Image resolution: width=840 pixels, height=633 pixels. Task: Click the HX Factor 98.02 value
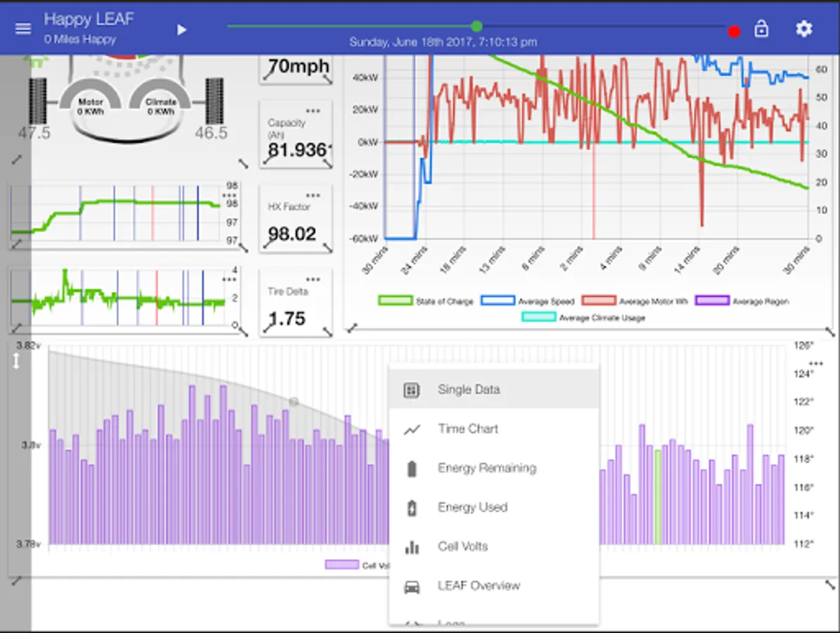(x=292, y=234)
